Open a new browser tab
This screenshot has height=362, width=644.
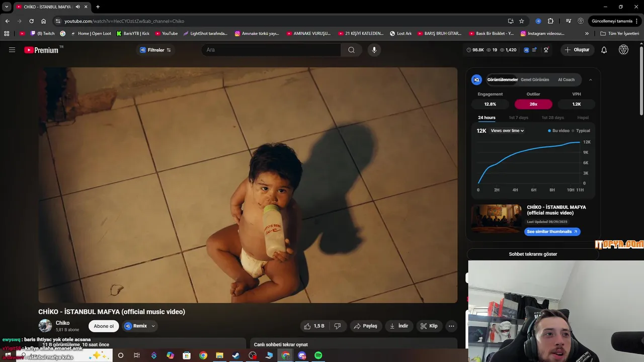98,7
